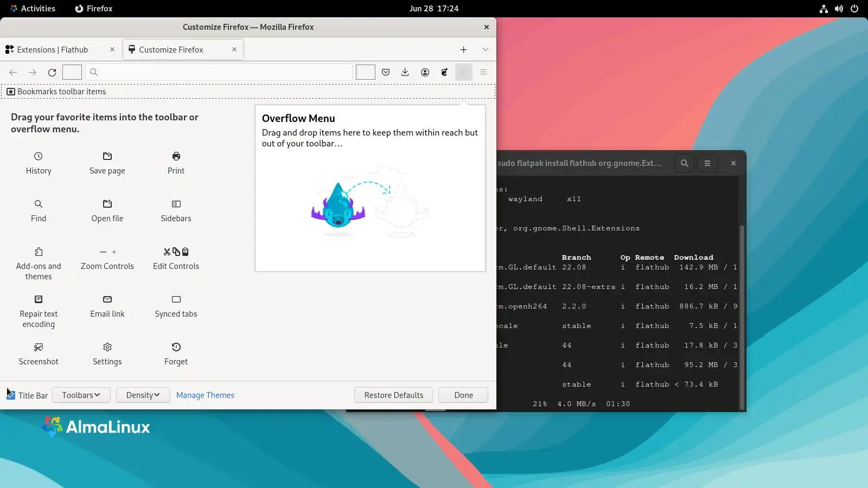
Task: Open the Toolbars dropdown
Action: [x=81, y=395]
